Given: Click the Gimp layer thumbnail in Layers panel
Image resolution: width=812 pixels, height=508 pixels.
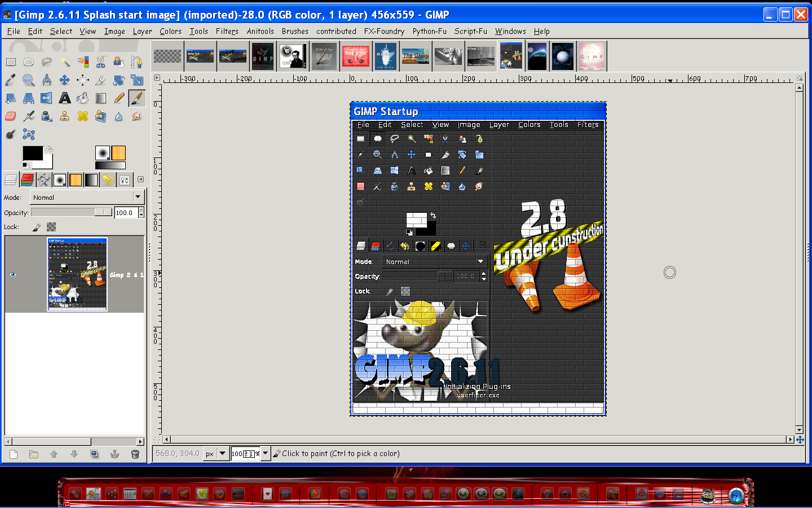Looking at the screenshot, I should pos(77,274).
